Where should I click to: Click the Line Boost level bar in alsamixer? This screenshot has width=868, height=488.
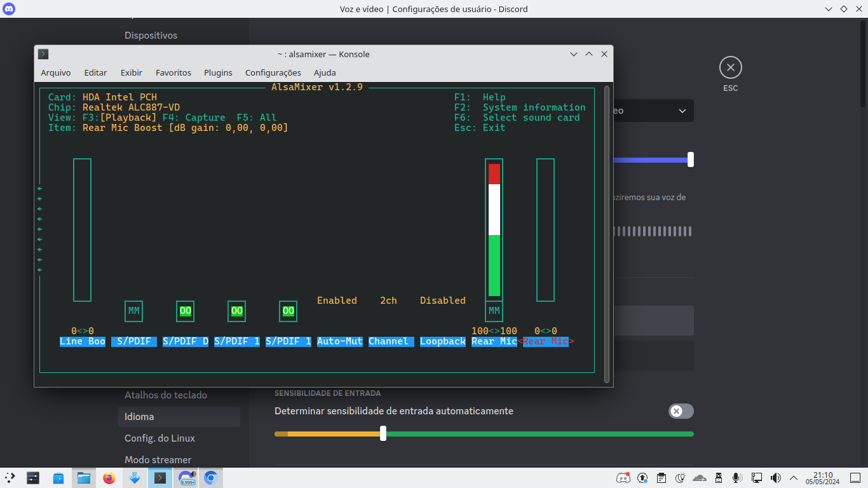(x=82, y=230)
